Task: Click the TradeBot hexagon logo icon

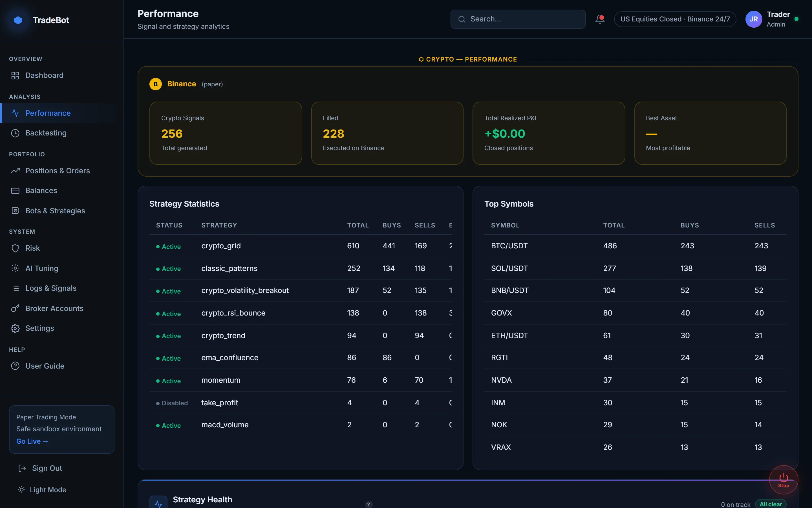Action: 18,20
